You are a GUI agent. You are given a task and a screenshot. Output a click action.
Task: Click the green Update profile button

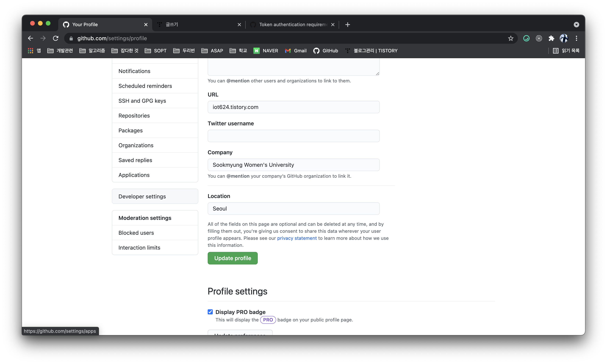[x=233, y=258]
